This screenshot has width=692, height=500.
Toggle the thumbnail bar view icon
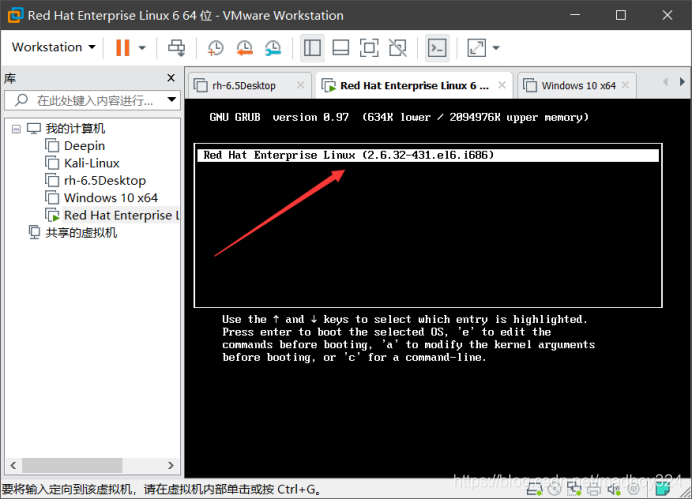(x=341, y=48)
